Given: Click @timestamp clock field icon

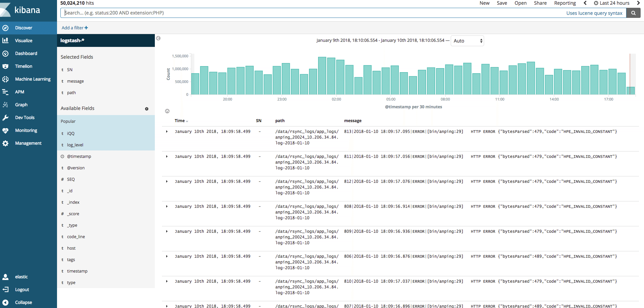Looking at the screenshot, I should pos(62,156).
